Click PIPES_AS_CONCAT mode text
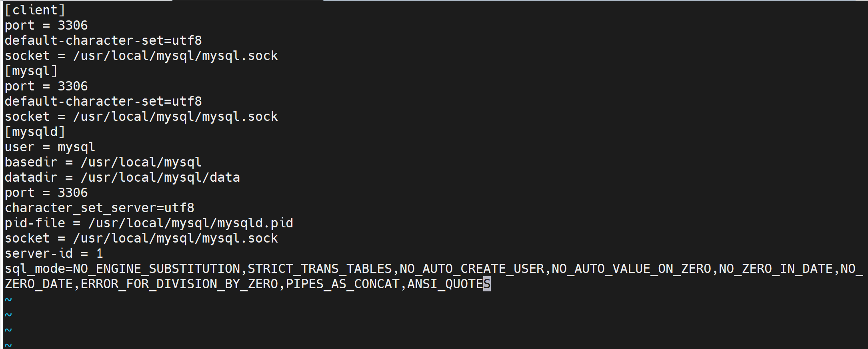This screenshot has height=349, width=868. click(x=343, y=284)
